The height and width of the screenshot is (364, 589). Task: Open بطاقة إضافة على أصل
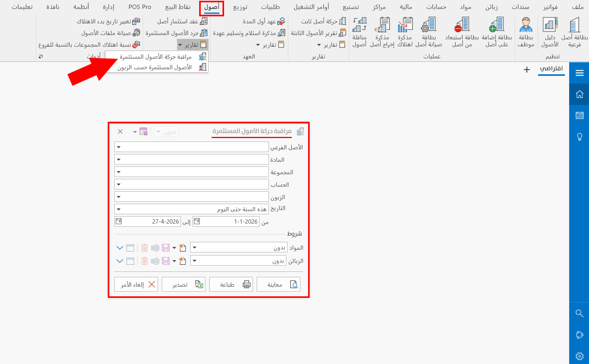point(497,33)
